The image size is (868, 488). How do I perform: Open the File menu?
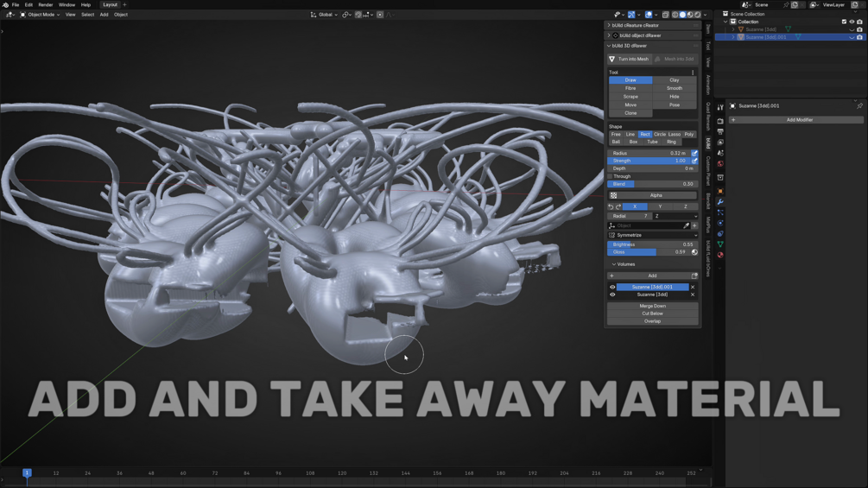pyautogui.click(x=16, y=4)
